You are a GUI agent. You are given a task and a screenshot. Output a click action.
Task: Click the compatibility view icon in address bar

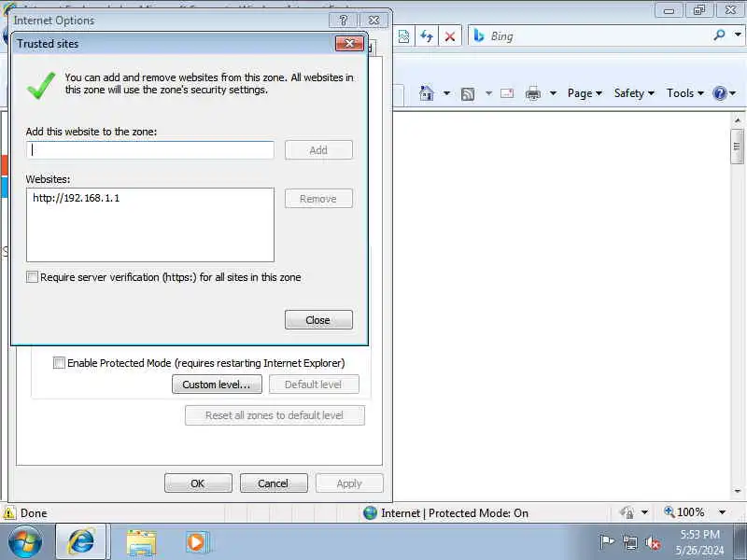point(403,36)
